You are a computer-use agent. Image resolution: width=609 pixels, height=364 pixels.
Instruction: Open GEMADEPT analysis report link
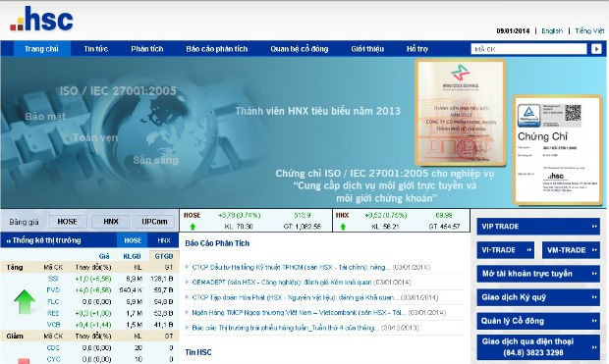coord(282,283)
